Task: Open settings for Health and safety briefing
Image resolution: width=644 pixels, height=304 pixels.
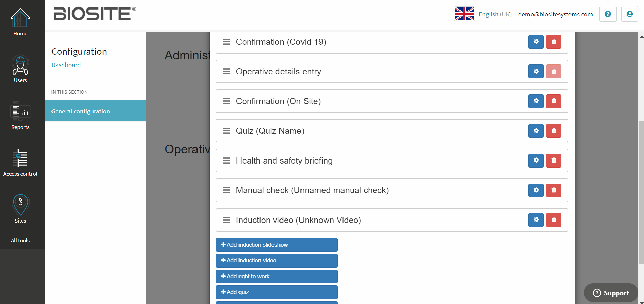Action: click(x=536, y=160)
